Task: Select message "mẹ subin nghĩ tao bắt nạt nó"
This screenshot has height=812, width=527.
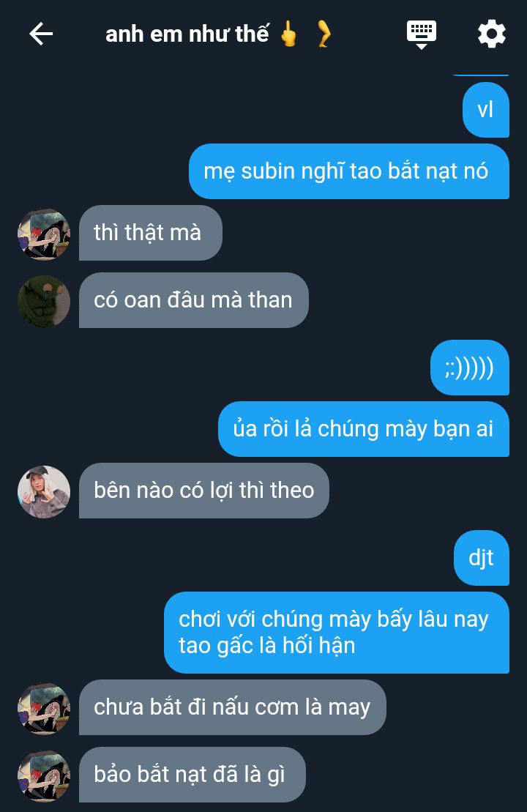Action: [x=349, y=171]
